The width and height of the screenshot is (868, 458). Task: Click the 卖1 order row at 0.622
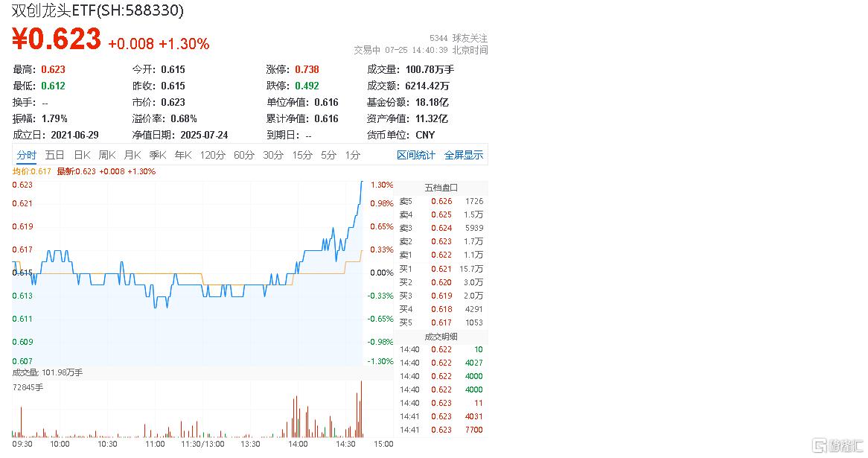(441, 255)
